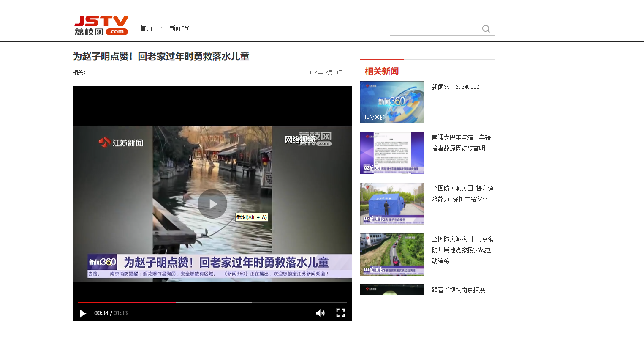This screenshot has height=340, width=644.
Task: Open the blue tent drill thumbnail
Action: (391, 204)
